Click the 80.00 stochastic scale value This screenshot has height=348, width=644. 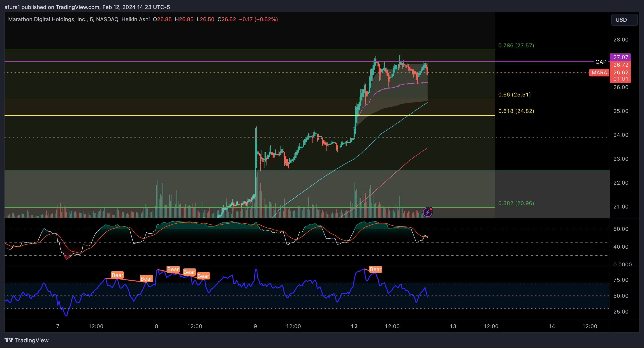pos(621,229)
